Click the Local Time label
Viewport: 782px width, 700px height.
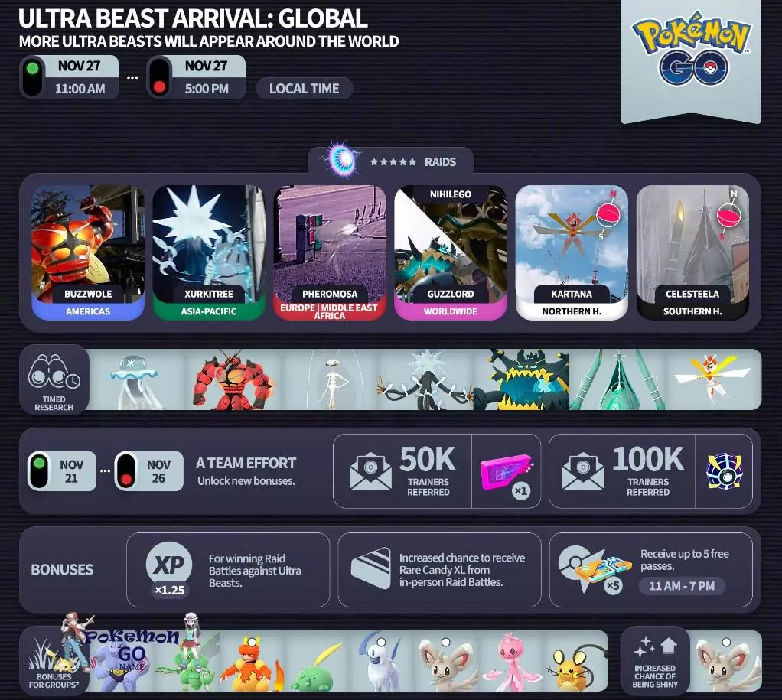(304, 89)
